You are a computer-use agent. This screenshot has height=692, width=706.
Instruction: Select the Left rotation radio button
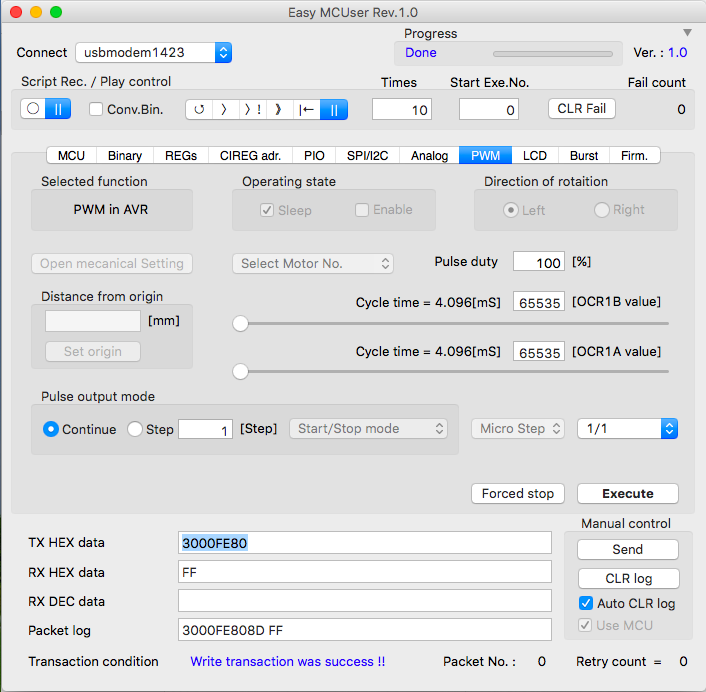pos(511,210)
